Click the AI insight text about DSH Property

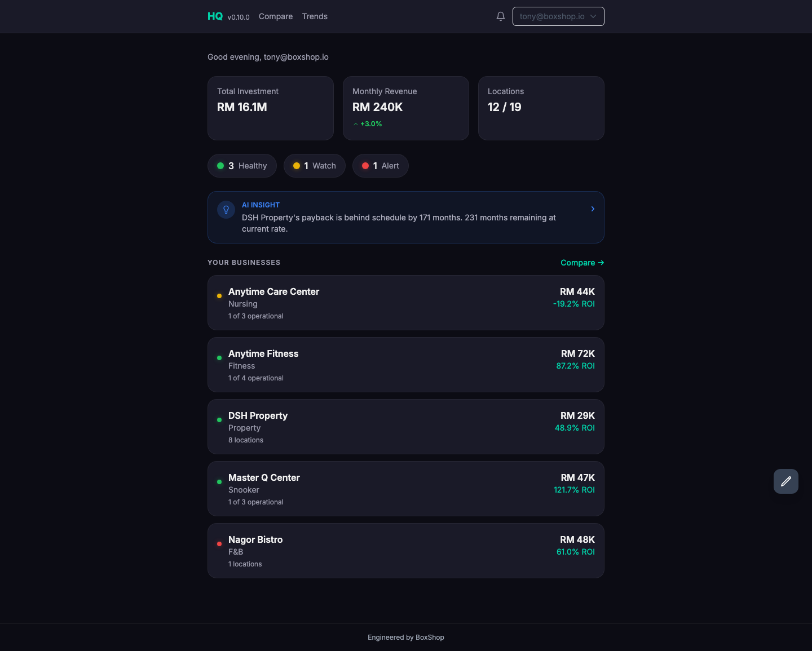399,223
